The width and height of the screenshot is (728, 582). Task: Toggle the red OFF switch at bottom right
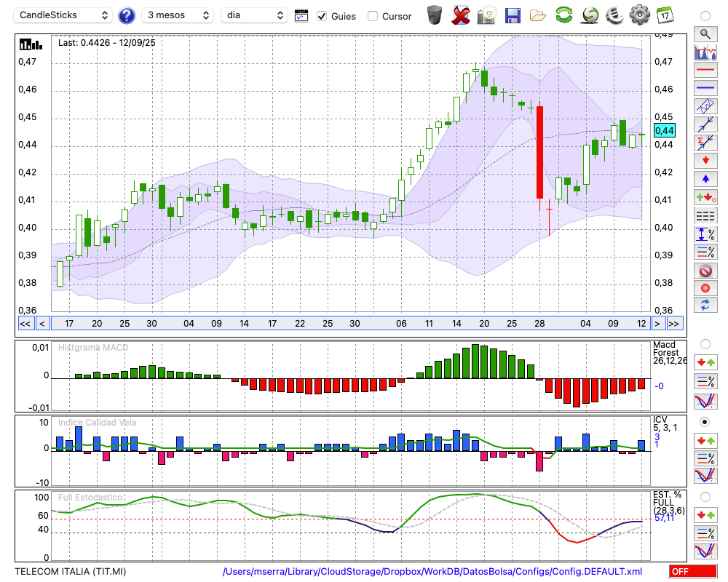tap(693, 571)
